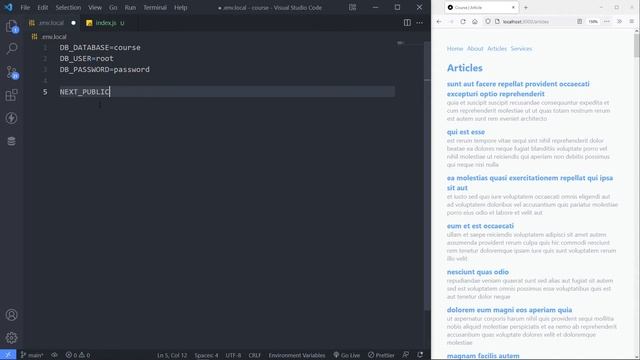
Task: Click line 3 DB_PASSWORD=password
Action: (x=104, y=69)
